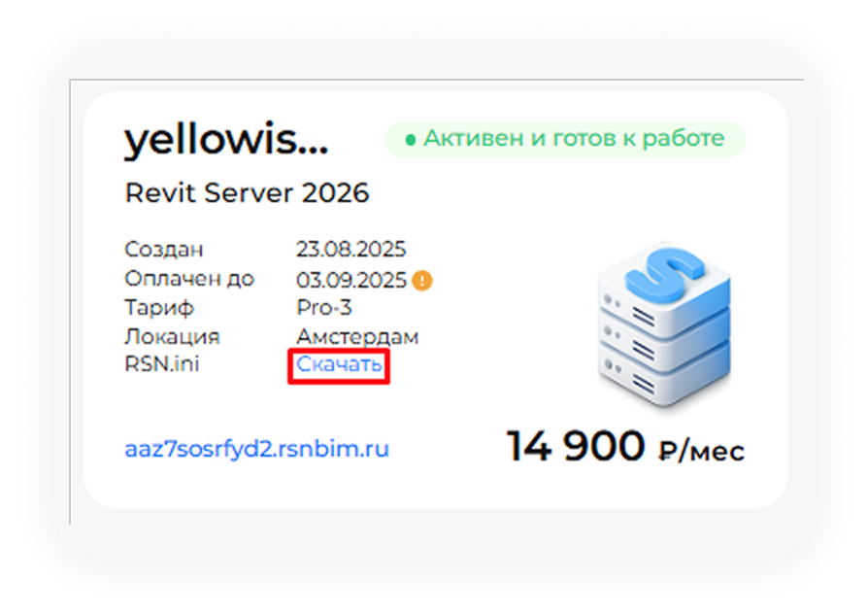The image size is (868, 614).
Task: Click the 'Оплачен до' field label
Action: 189,279
